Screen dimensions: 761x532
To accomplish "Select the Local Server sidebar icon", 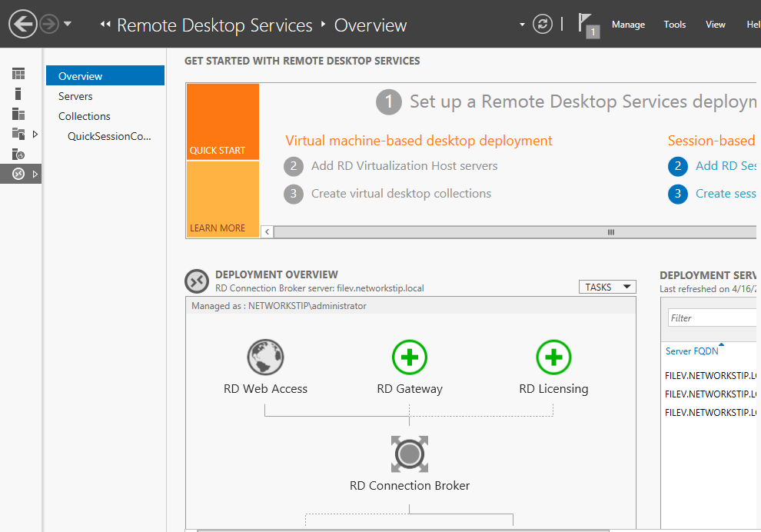I will pyautogui.click(x=18, y=93).
